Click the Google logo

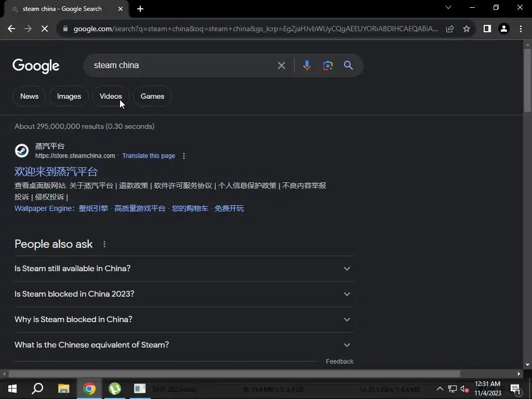tap(36, 66)
